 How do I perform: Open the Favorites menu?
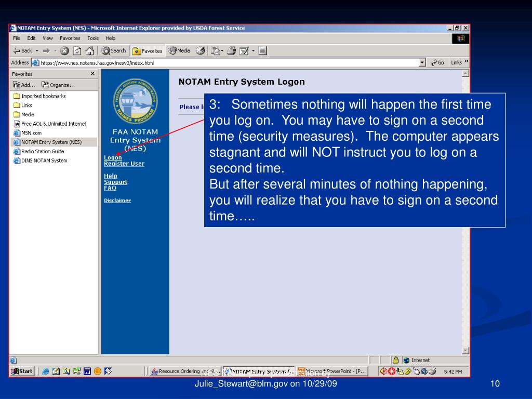(70, 38)
